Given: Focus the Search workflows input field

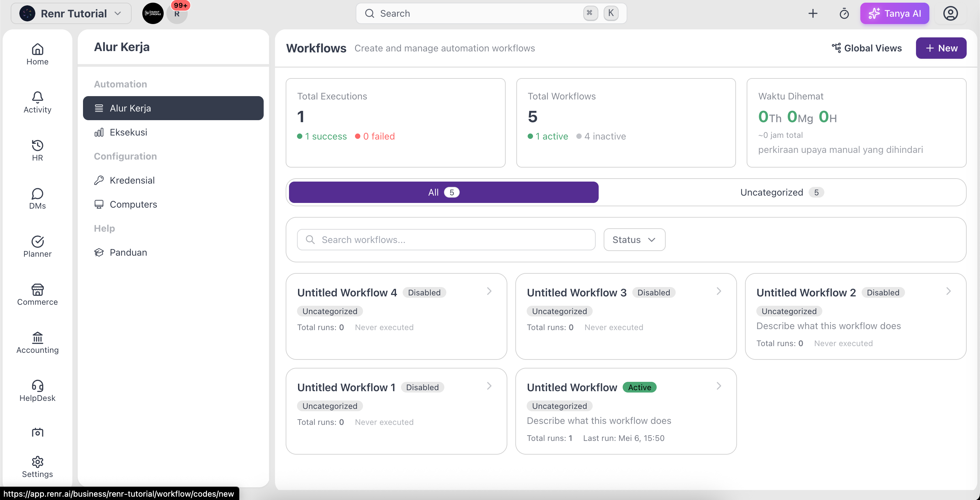Looking at the screenshot, I should [446, 240].
